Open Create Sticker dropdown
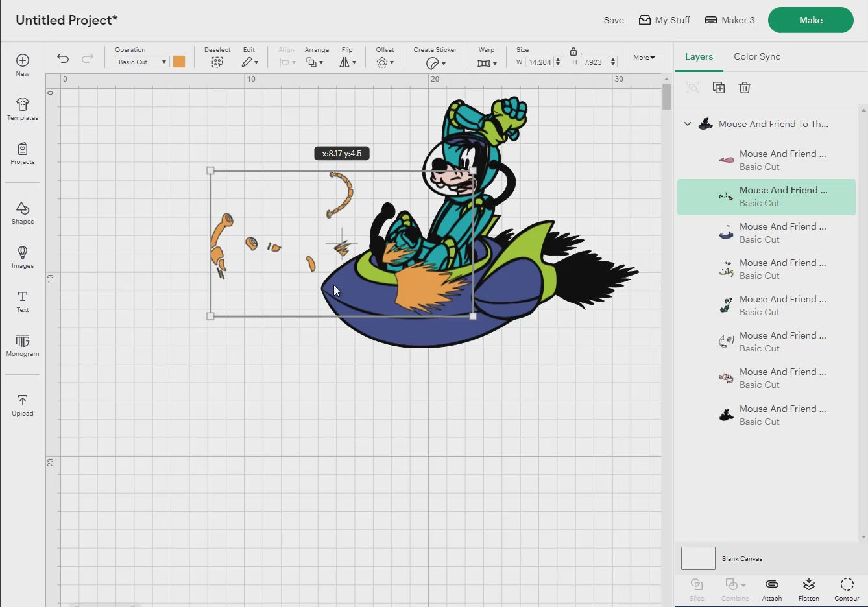The width and height of the screenshot is (868, 607). 435,63
